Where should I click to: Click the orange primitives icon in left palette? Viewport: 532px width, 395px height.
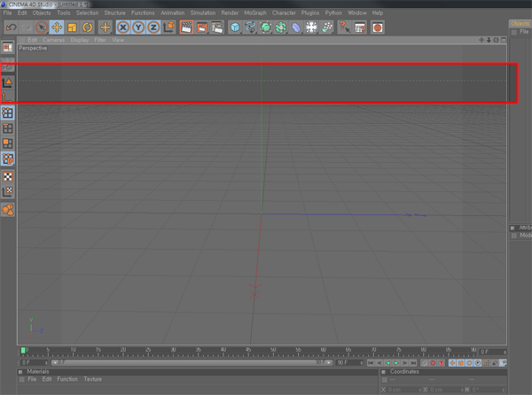point(7,210)
